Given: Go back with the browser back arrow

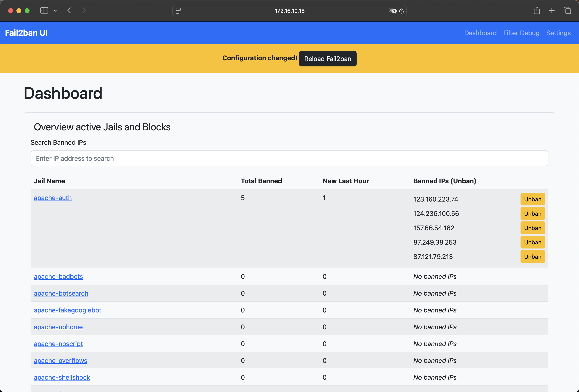Looking at the screenshot, I should pos(70,10).
